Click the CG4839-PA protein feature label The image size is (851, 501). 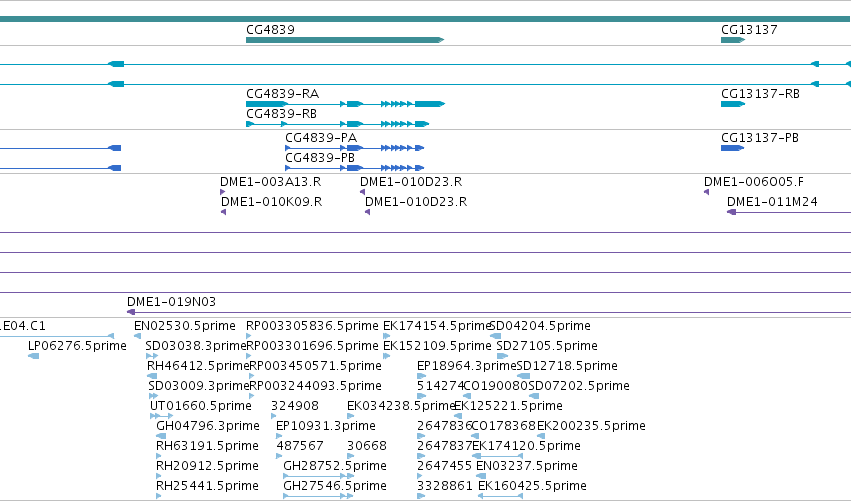(x=321, y=138)
